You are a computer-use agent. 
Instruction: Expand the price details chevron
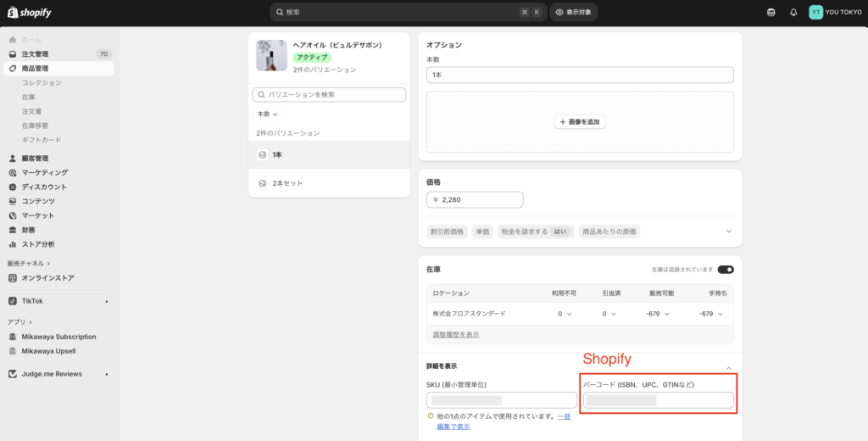[x=728, y=232]
